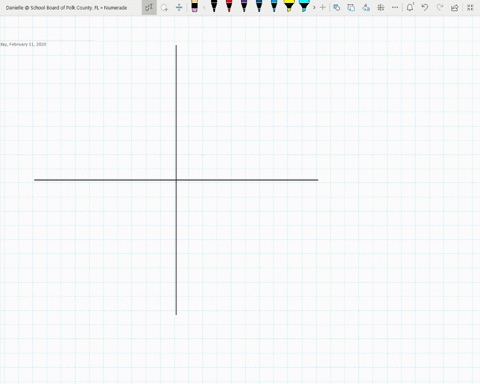Open the notifications bell

pyautogui.click(x=410, y=7)
